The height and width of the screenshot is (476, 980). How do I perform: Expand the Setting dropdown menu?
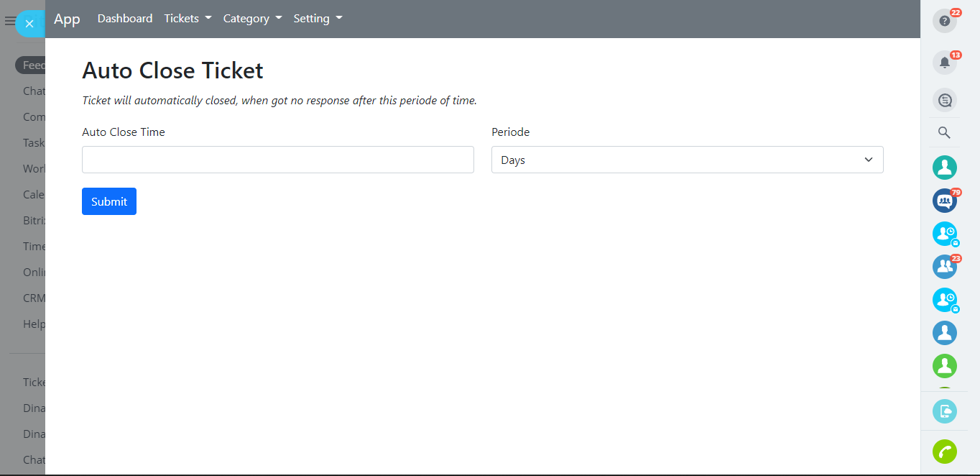318,19
